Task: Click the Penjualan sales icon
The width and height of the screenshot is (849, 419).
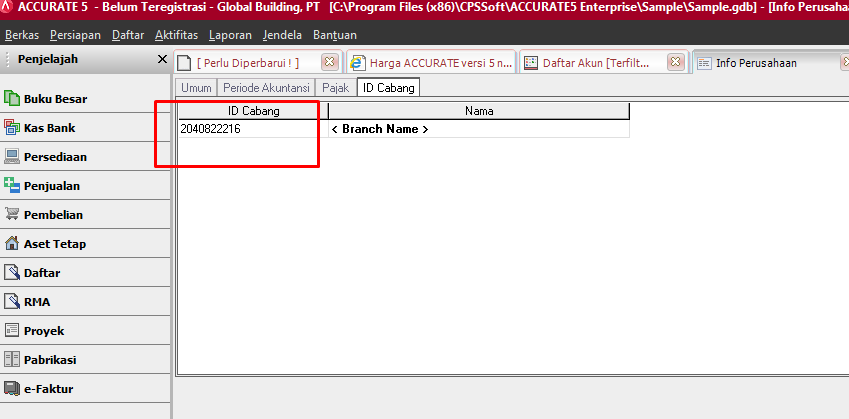Action: click(x=12, y=186)
